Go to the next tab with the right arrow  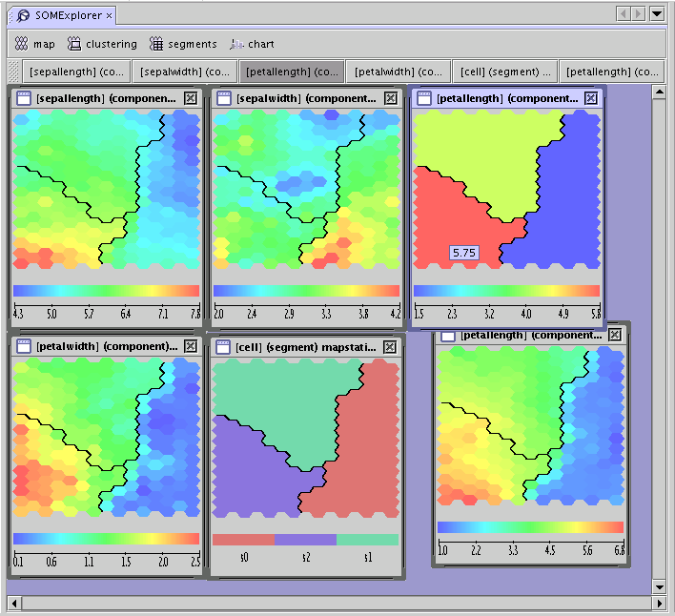(638, 13)
